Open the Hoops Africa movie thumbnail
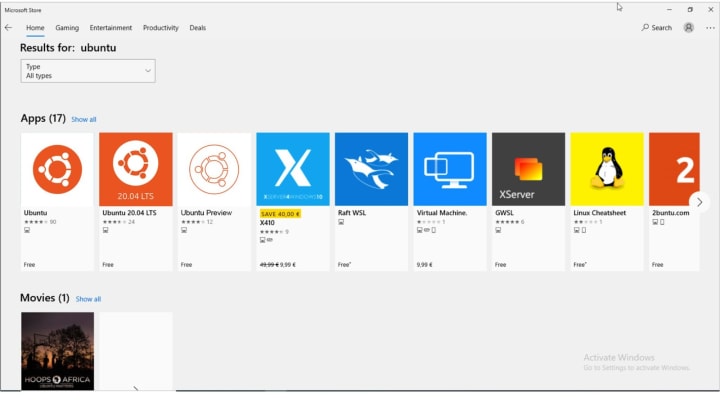This screenshot has width=720, height=405. pos(57,351)
